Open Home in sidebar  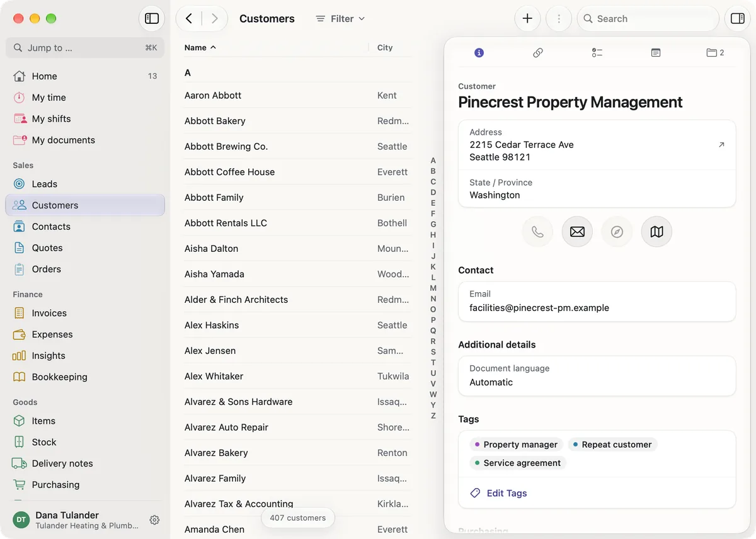(85, 76)
